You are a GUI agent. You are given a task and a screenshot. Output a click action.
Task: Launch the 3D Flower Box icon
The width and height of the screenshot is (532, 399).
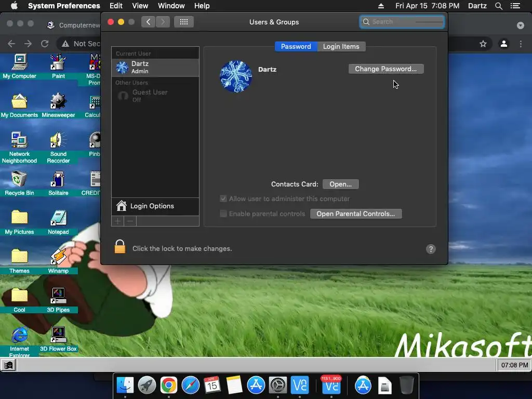click(x=58, y=339)
